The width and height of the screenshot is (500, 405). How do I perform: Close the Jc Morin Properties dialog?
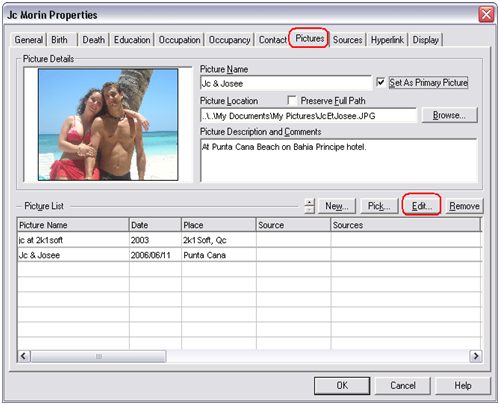pyautogui.click(x=486, y=14)
